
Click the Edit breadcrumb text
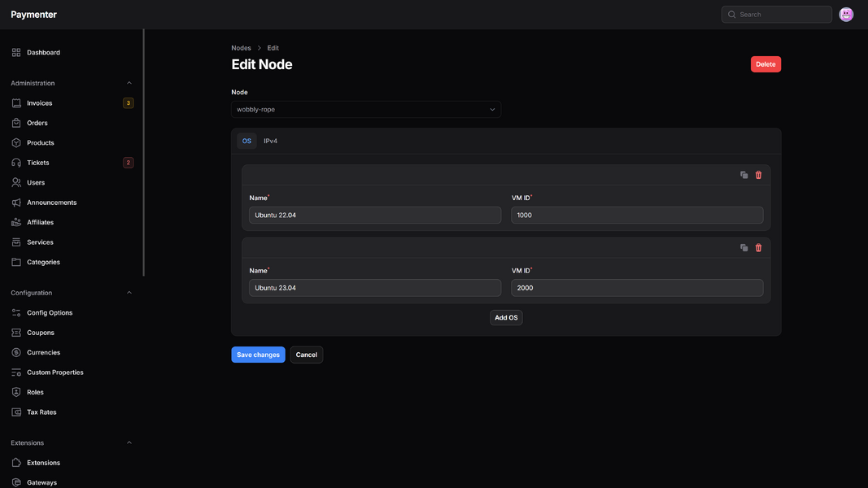click(x=273, y=48)
